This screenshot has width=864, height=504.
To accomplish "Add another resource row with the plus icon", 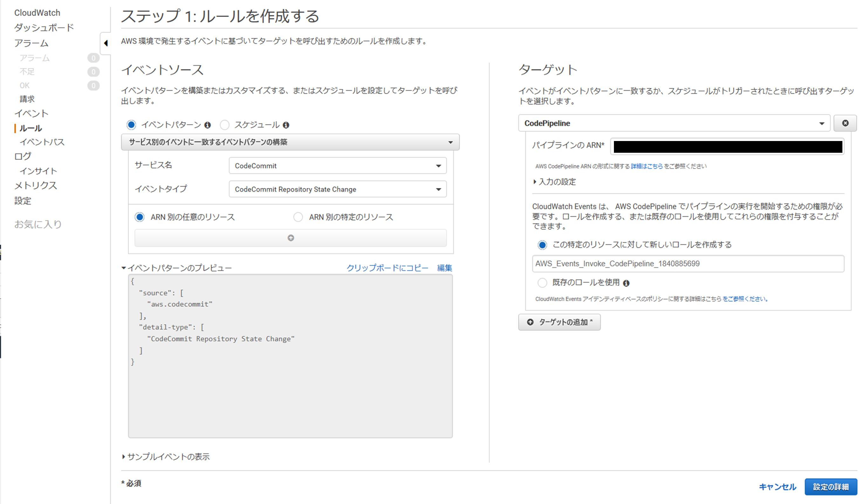I will 290,238.
